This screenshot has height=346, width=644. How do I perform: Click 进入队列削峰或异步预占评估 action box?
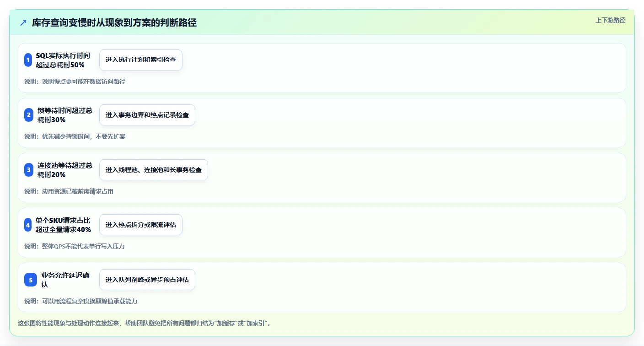pyautogui.click(x=147, y=280)
